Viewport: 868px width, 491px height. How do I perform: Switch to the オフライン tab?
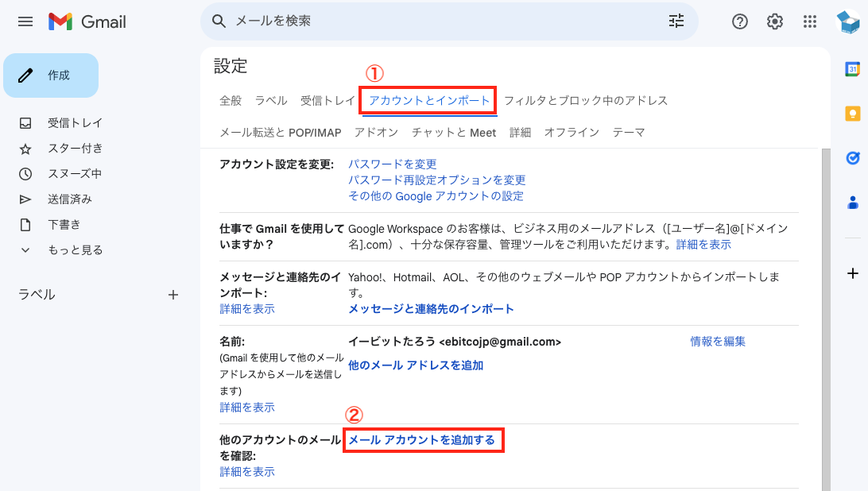572,133
